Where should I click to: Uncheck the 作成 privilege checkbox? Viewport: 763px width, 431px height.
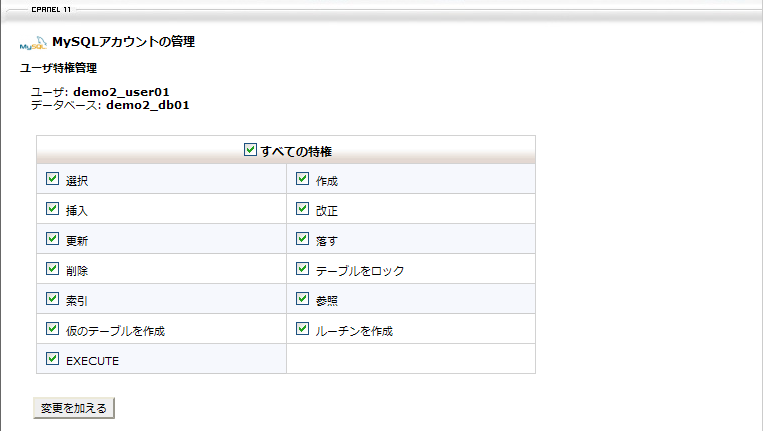coord(303,179)
